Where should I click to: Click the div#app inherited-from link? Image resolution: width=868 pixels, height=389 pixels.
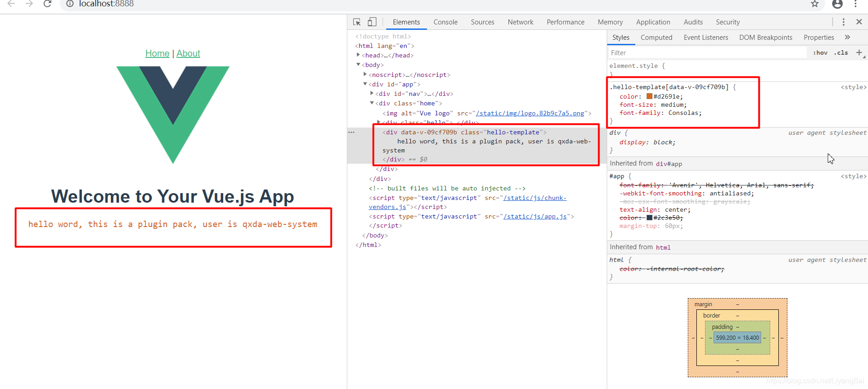click(669, 164)
